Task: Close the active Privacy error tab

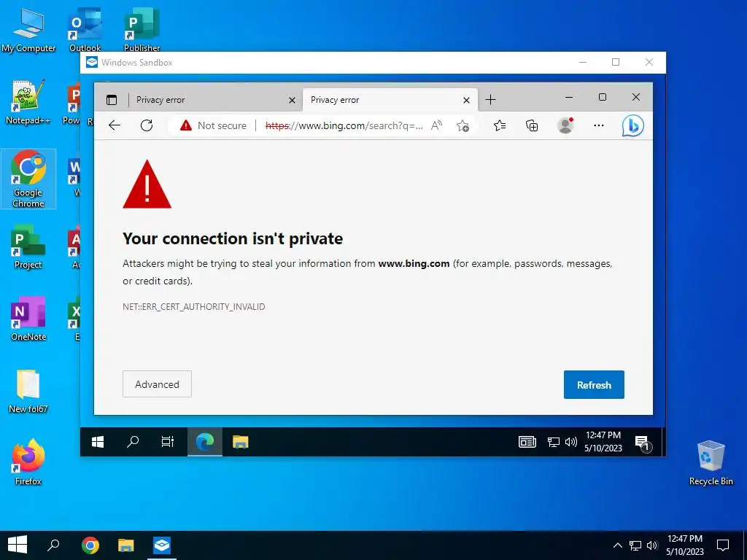Action: tap(466, 100)
